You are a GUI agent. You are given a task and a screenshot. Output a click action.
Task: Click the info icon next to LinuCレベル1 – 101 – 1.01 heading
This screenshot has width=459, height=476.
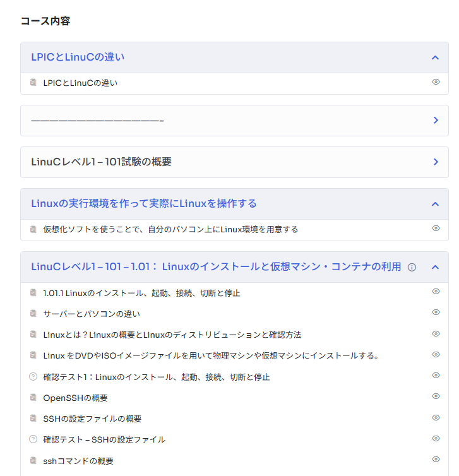coord(412,267)
